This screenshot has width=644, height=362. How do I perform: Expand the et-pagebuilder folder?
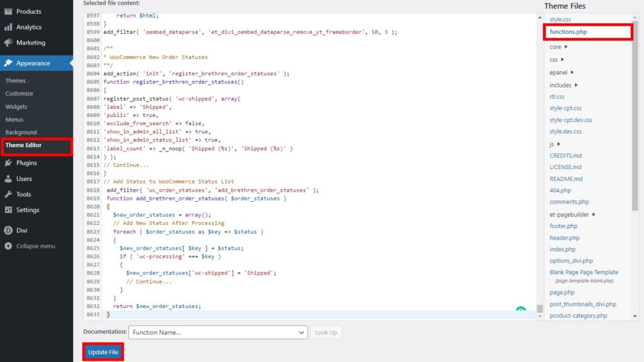coord(572,214)
